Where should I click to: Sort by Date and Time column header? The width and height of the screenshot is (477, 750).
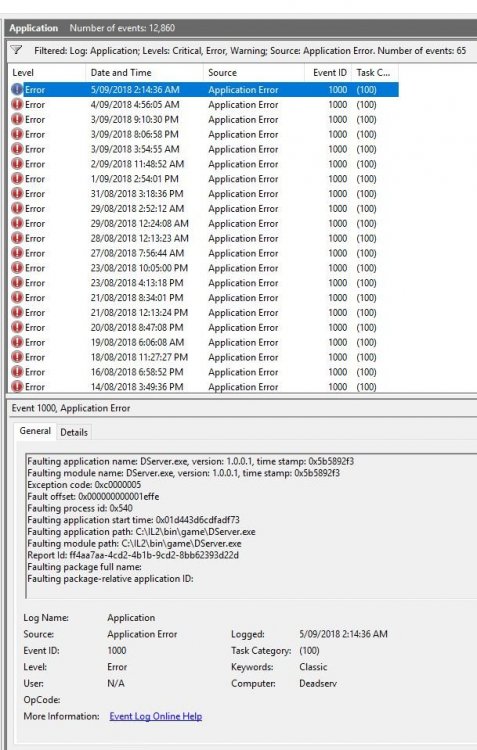point(144,73)
